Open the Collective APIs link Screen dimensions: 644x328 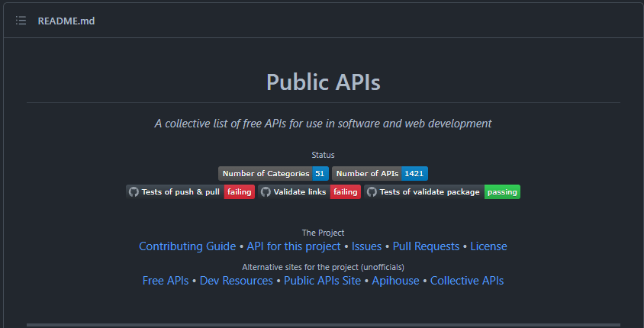(x=467, y=281)
